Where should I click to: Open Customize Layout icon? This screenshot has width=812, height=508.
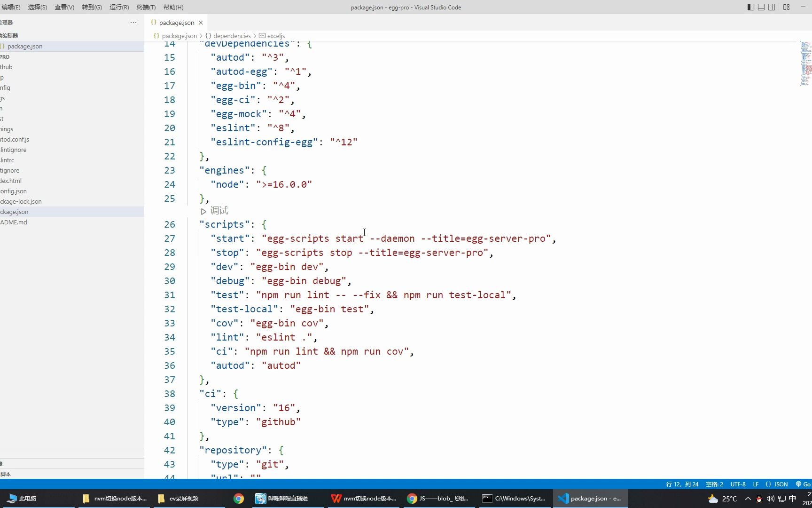click(x=786, y=7)
